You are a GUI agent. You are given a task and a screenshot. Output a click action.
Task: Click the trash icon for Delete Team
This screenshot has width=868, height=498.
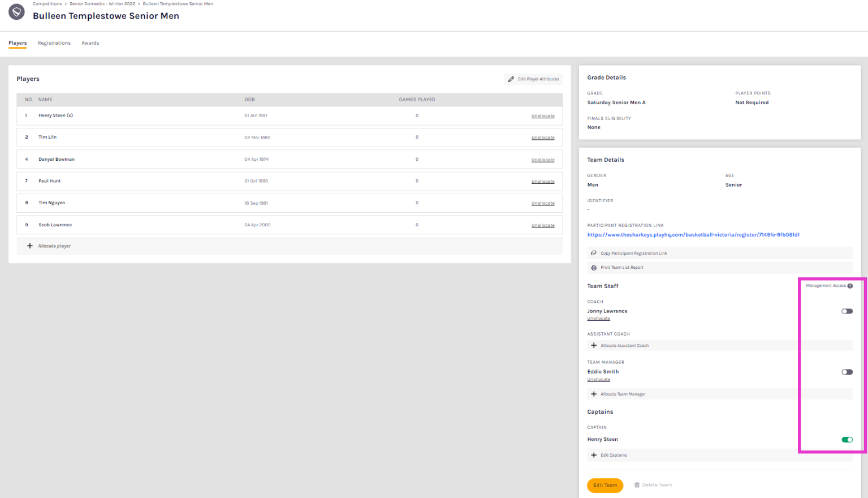click(637, 485)
